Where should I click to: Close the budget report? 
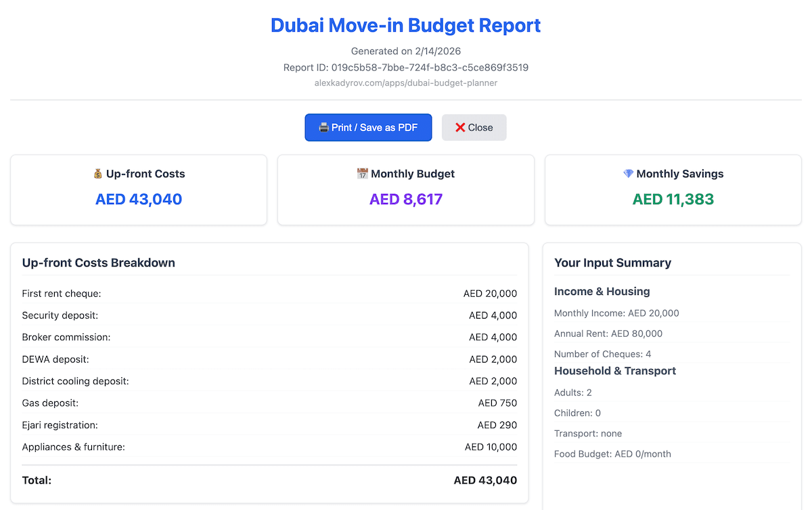(x=474, y=127)
